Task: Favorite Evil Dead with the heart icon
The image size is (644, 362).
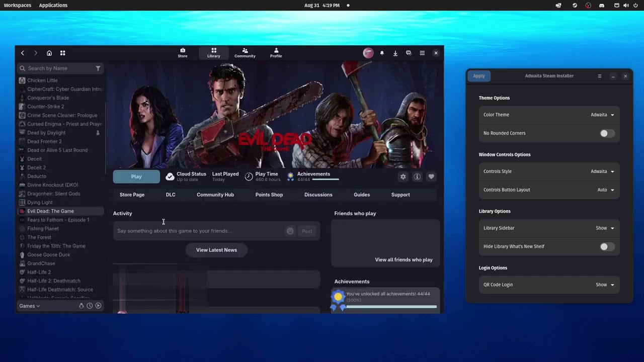Action: tap(431, 176)
